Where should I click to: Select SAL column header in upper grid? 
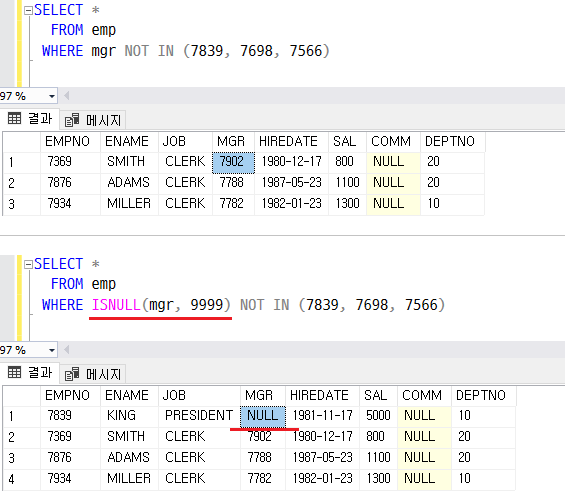tap(347, 142)
